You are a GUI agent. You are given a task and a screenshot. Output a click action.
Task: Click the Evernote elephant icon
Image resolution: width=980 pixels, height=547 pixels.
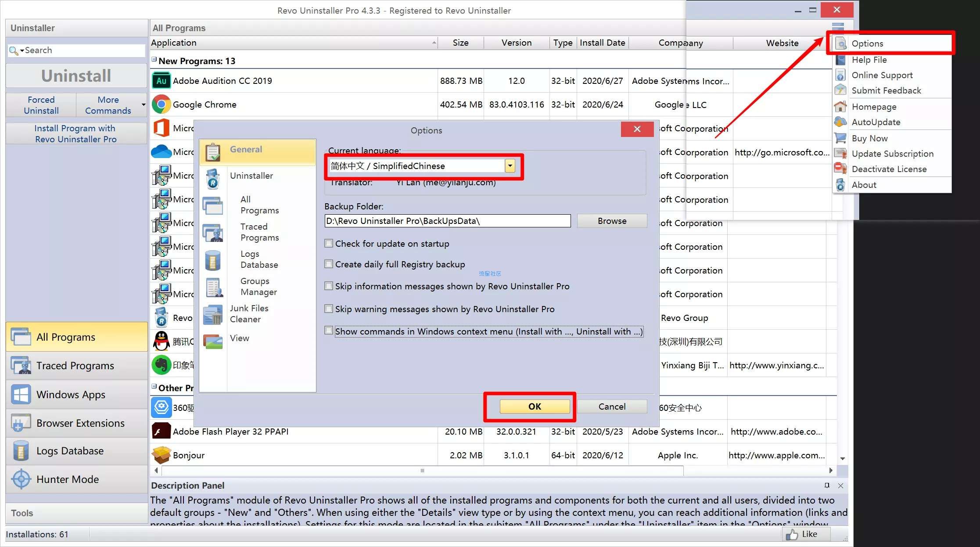tap(161, 365)
